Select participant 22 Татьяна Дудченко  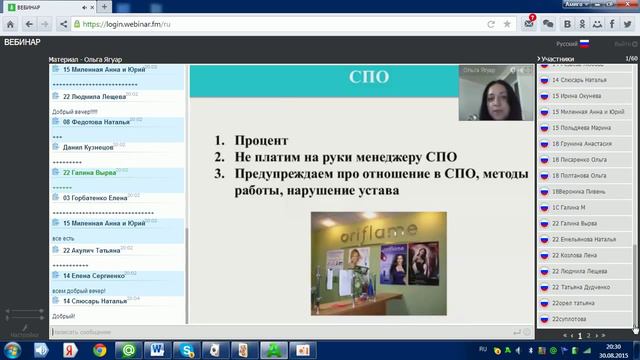pyautogui.click(x=585, y=287)
